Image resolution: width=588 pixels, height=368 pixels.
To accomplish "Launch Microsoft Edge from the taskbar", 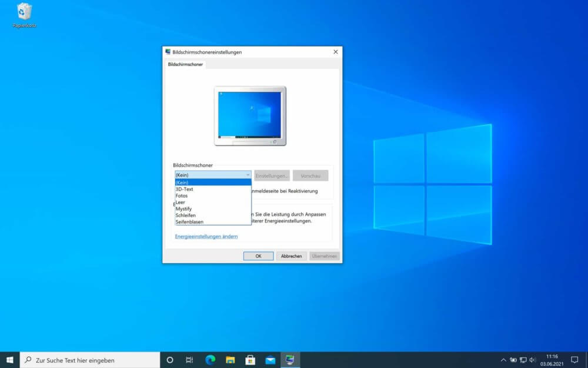I will (x=210, y=360).
